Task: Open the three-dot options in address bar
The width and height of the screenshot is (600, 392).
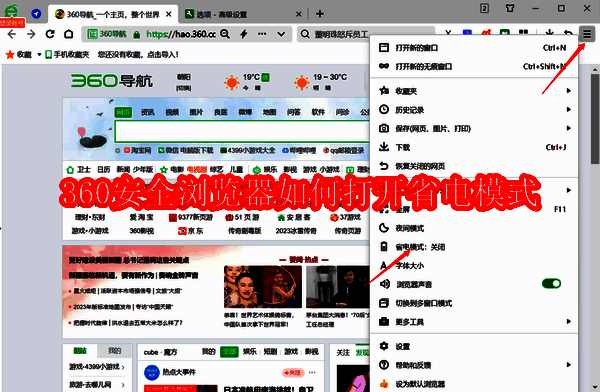Action: 262,34
